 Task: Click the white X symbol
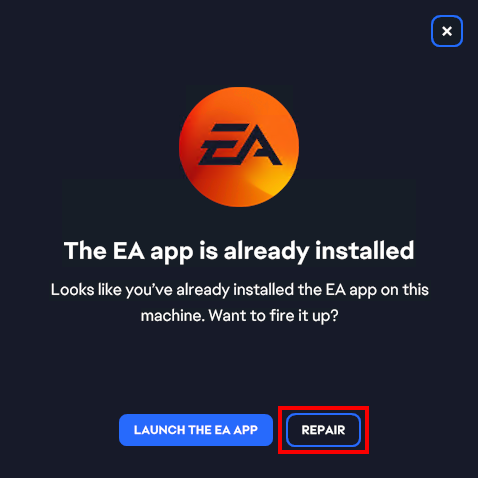[447, 31]
